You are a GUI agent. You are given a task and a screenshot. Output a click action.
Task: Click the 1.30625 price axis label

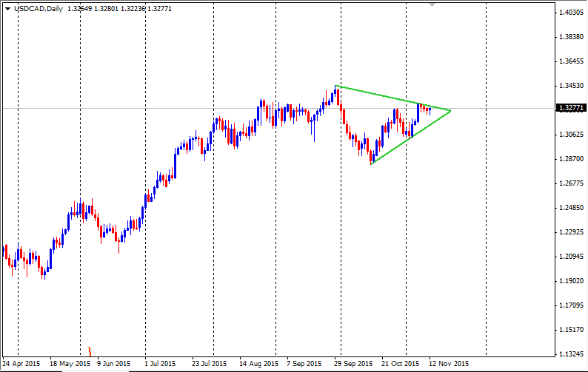(x=571, y=135)
